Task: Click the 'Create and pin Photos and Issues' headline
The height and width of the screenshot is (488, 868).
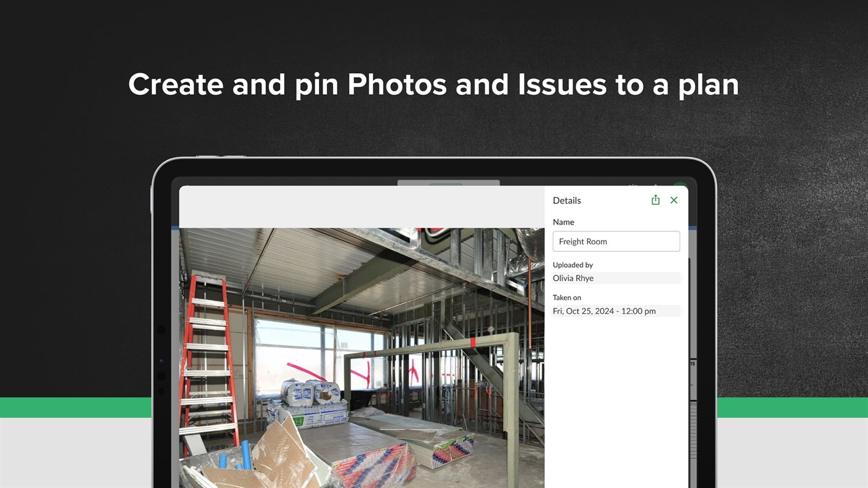Action: [433, 84]
